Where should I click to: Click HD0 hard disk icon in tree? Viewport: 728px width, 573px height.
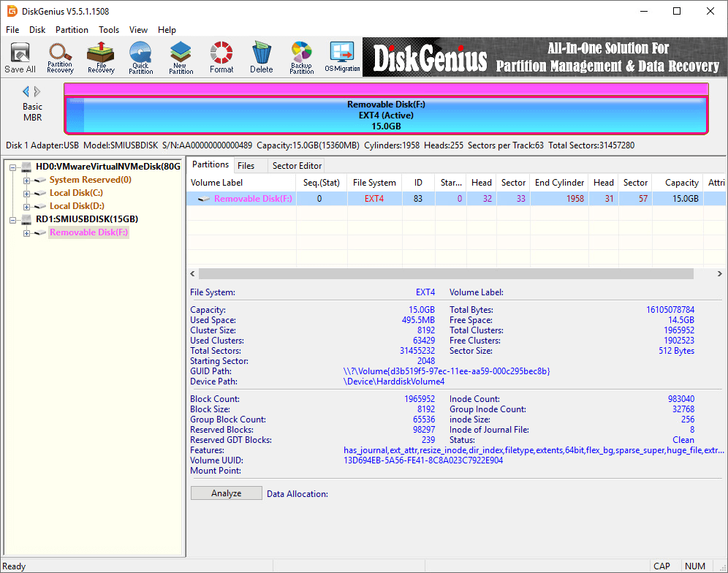26,167
